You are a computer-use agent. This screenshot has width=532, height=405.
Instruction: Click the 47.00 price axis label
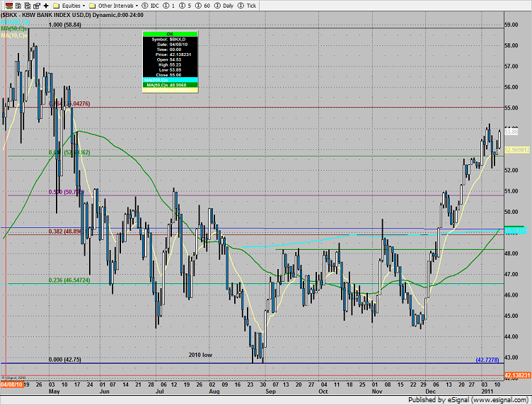click(x=511, y=274)
